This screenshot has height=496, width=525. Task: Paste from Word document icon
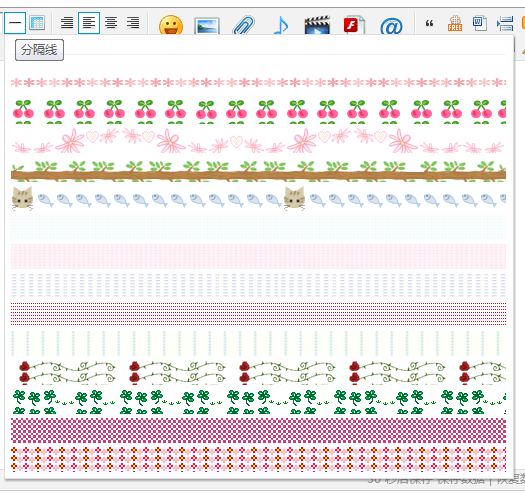click(479, 23)
